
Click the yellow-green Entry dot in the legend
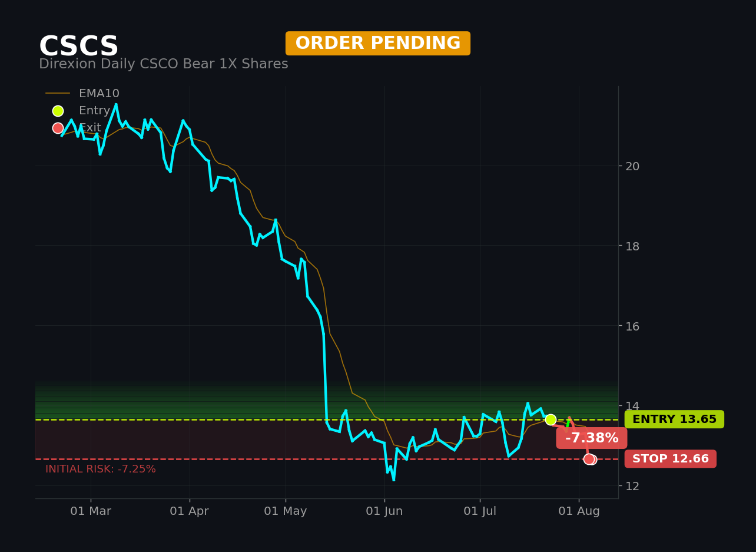58,111
